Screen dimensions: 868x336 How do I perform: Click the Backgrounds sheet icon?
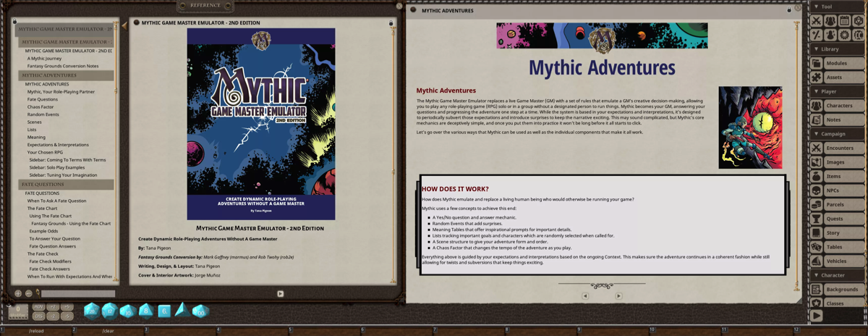pyautogui.click(x=816, y=289)
